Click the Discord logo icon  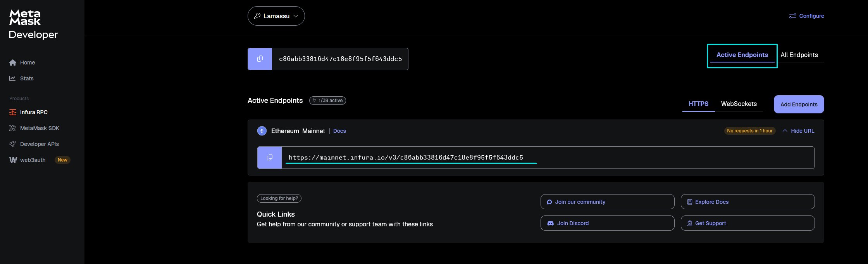[550, 223]
